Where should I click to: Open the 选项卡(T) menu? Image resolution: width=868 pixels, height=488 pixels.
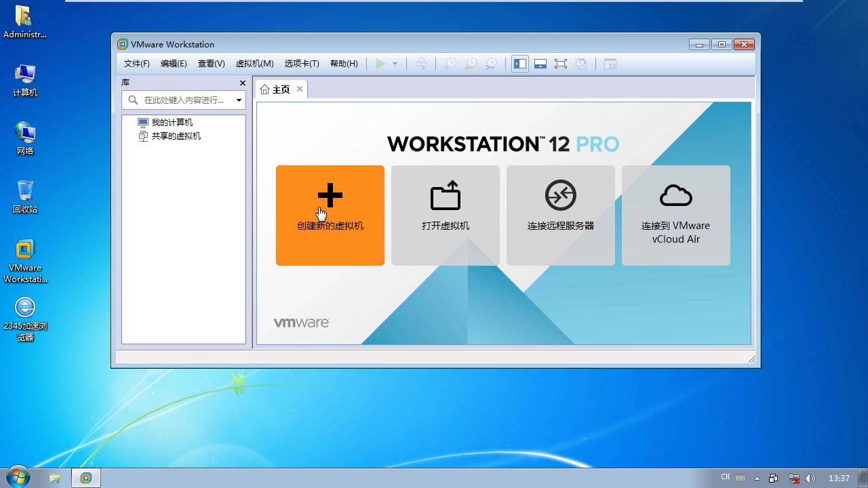(302, 64)
